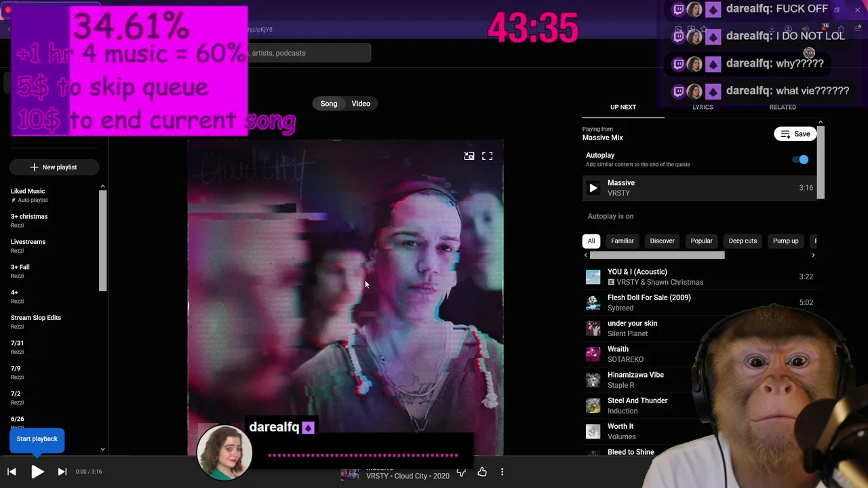Click the queue panel up arrow
The height and width of the screenshot is (488, 868).
point(821,123)
